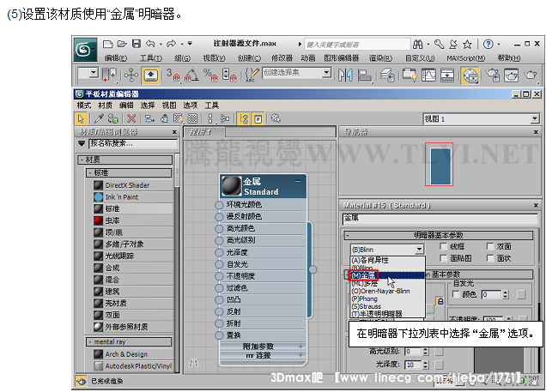The image size is (546, 392).
Task: Expand 附加参数 on the material node
Action: pos(300,347)
